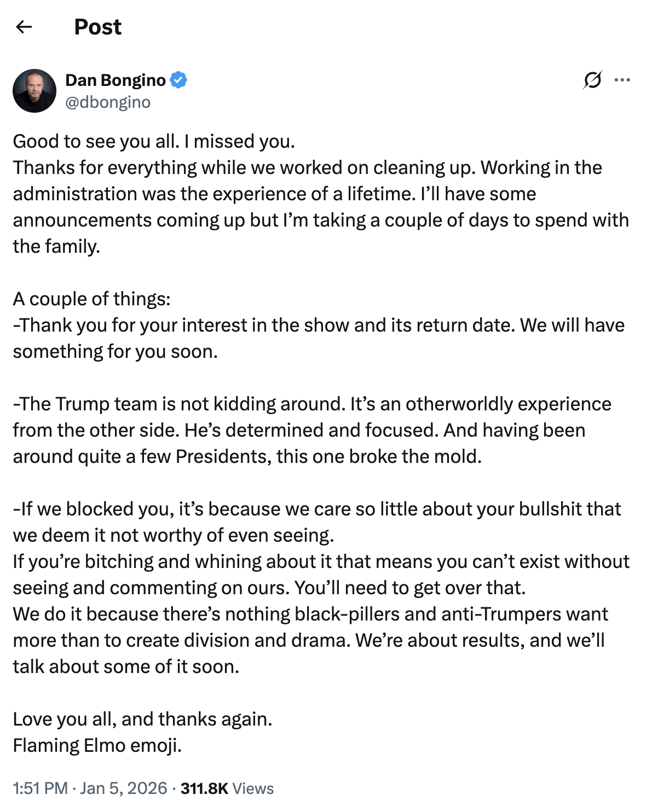The image size is (646, 812).
Task: Open the @dbongino handle link
Action: coord(108,102)
